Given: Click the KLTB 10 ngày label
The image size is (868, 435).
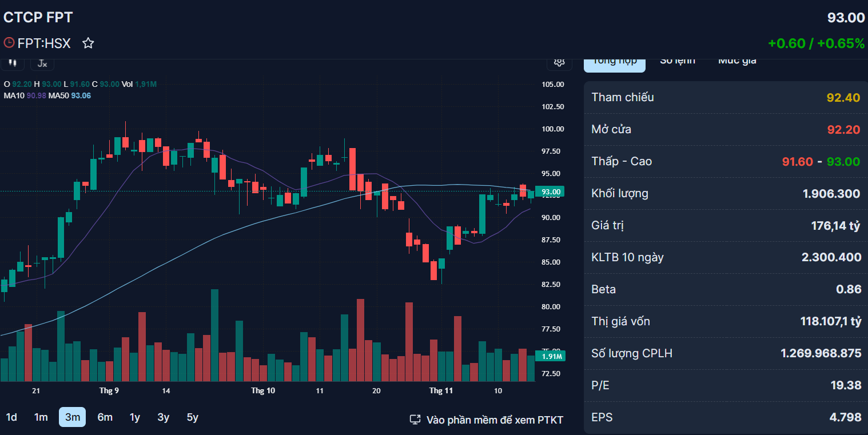Looking at the screenshot, I should (x=627, y=257).
